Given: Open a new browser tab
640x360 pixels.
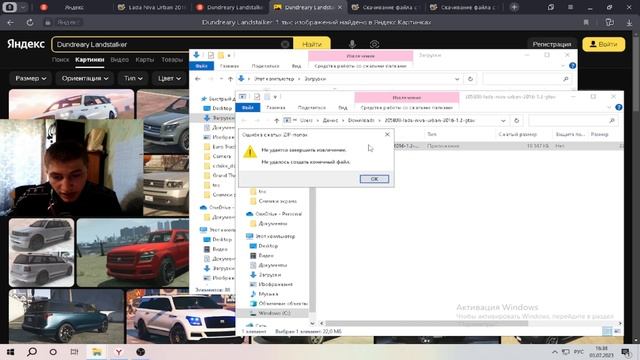Looking at the screenshot, I should click(x=514, y=7).
